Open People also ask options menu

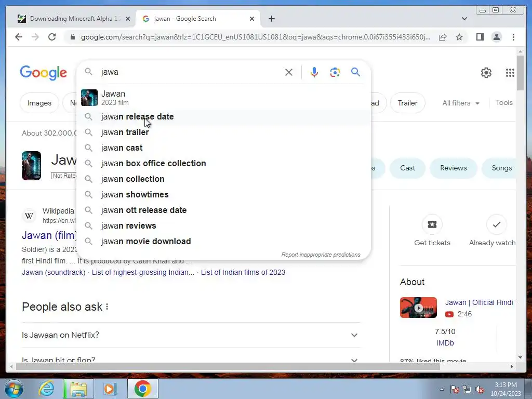[x=107, y=307]
